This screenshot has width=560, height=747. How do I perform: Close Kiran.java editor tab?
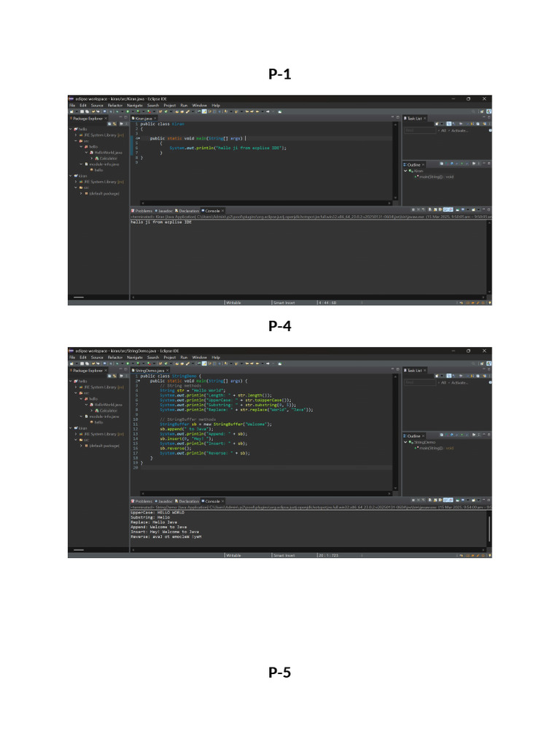pos(155,118)
